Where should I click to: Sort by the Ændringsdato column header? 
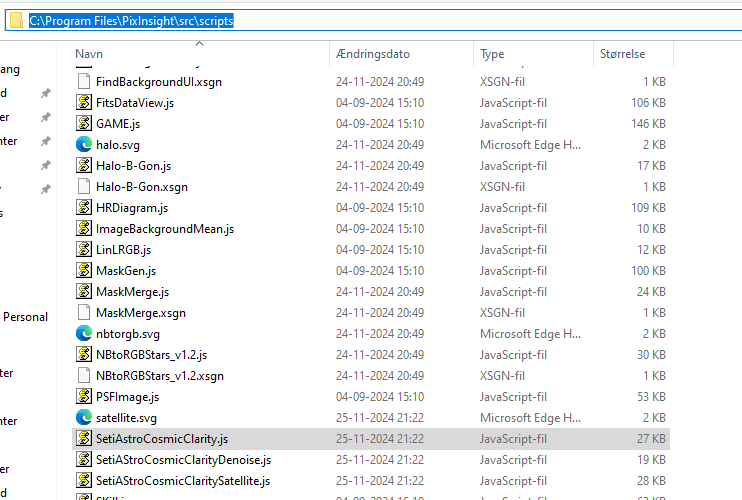click(x=373, y=54)
